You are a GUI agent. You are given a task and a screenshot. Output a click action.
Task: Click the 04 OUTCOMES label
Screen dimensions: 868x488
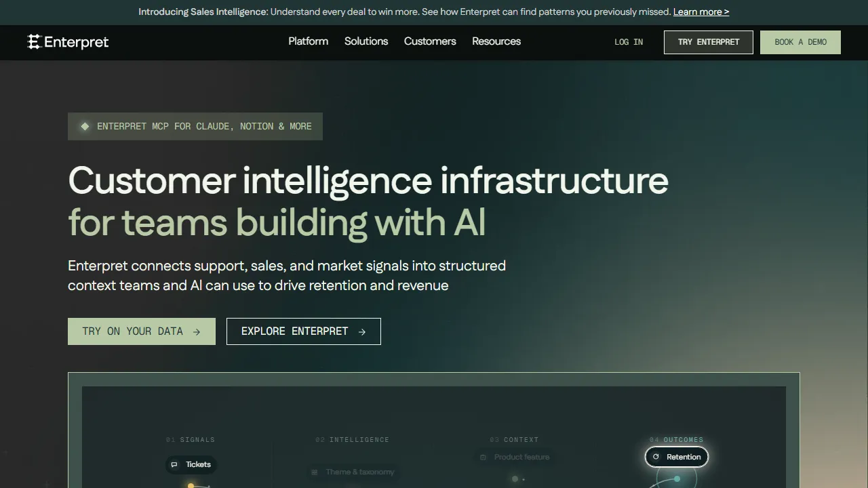(x=676, y=440)
